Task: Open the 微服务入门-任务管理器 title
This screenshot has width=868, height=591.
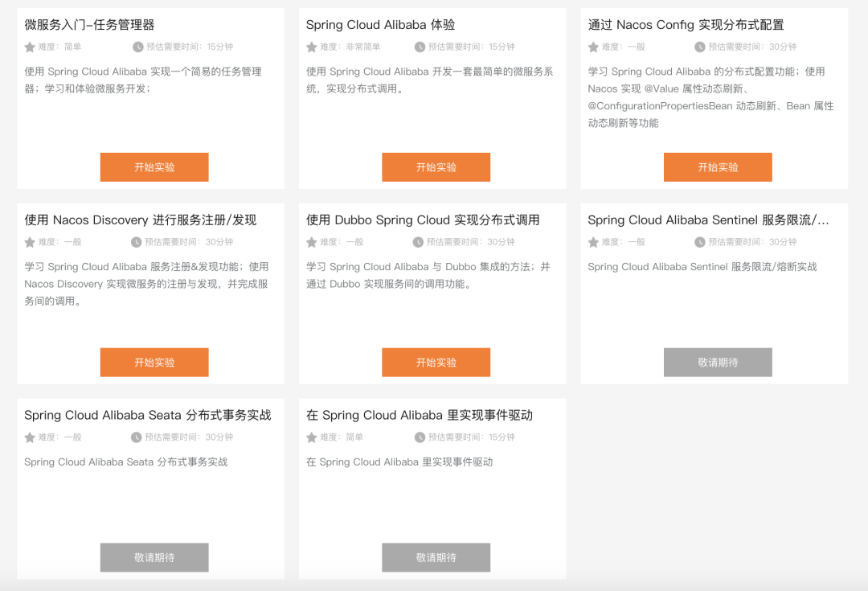Action: (90, 25)
